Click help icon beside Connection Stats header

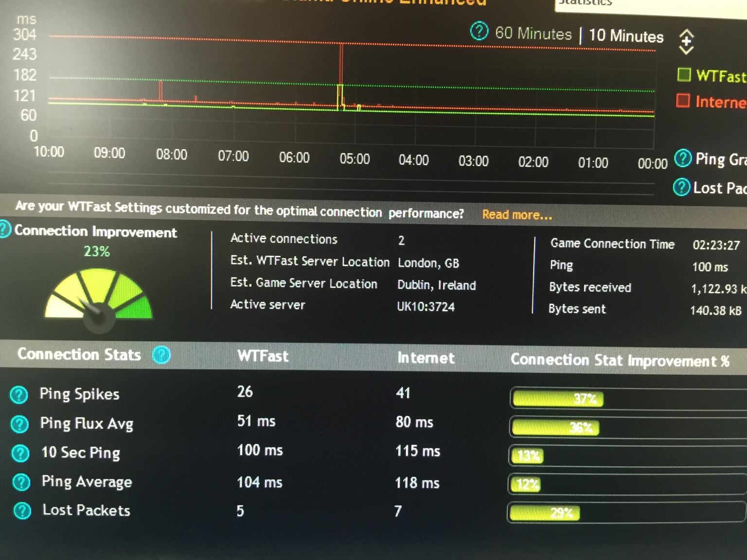tap(161, 355)
